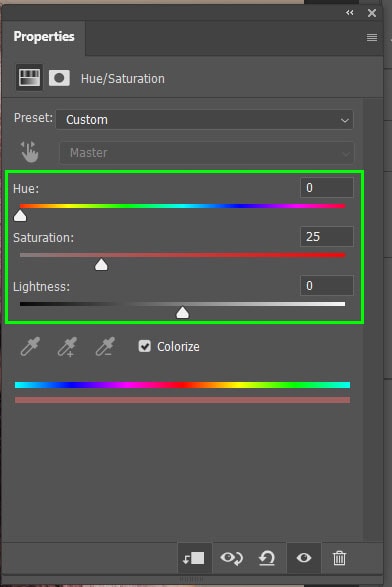Click the Hue/Saturation adjustment icon
This screenshot has width=392, height=587.
29,77
